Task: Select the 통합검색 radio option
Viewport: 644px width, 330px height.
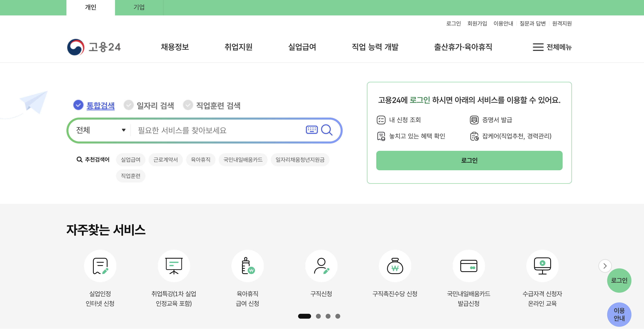Action: (x=78, y=105)
